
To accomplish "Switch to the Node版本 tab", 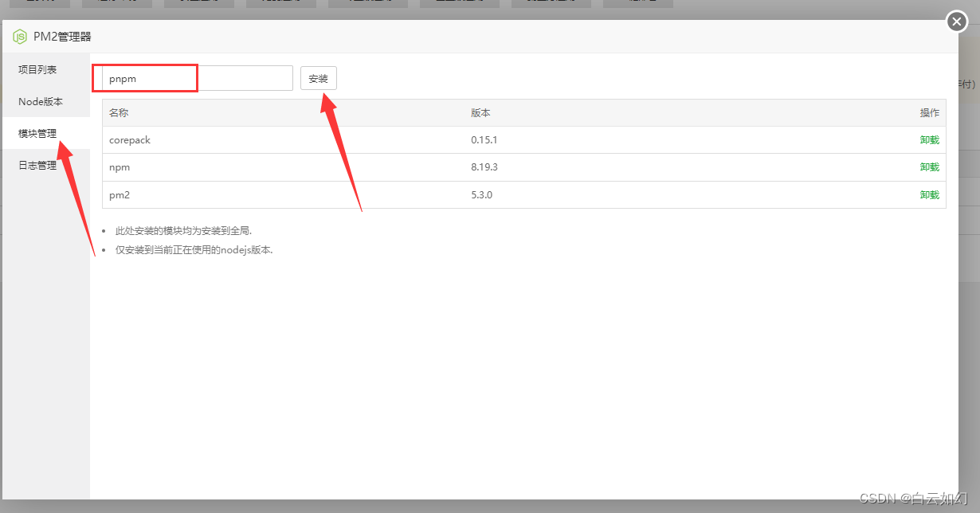I will [45, 101].
